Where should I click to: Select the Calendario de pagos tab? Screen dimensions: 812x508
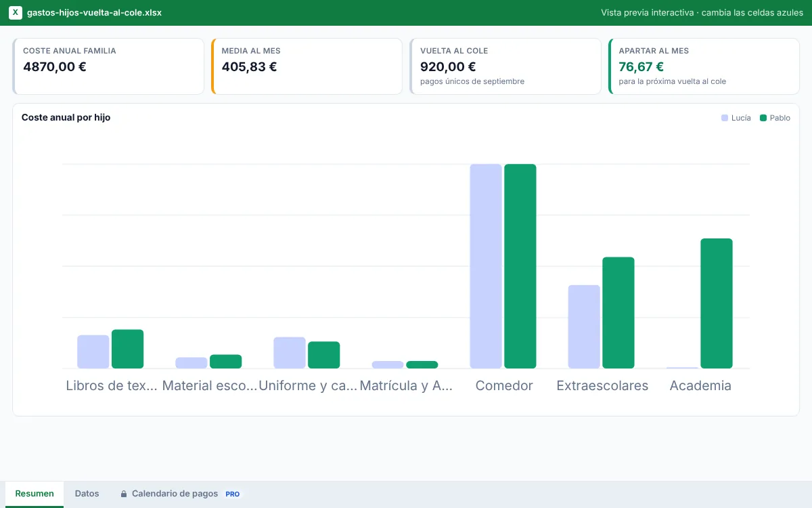point(180,494)
